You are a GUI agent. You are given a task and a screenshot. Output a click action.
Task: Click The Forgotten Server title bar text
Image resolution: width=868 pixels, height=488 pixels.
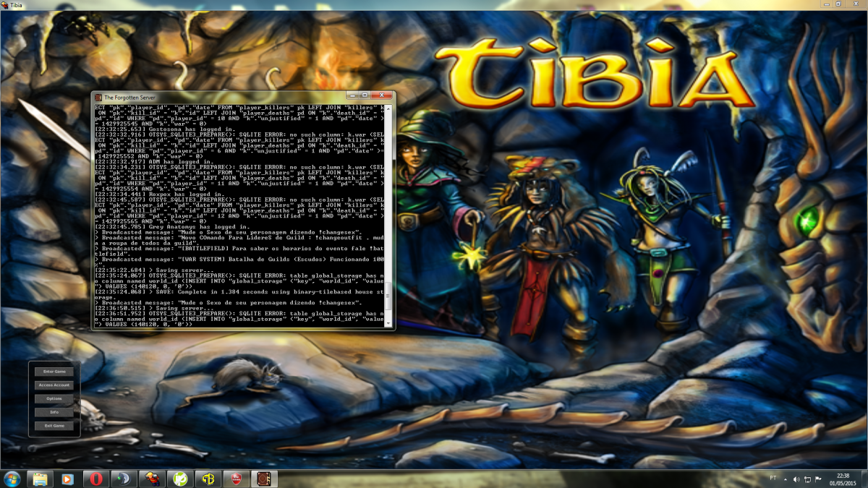coord(129,97)
